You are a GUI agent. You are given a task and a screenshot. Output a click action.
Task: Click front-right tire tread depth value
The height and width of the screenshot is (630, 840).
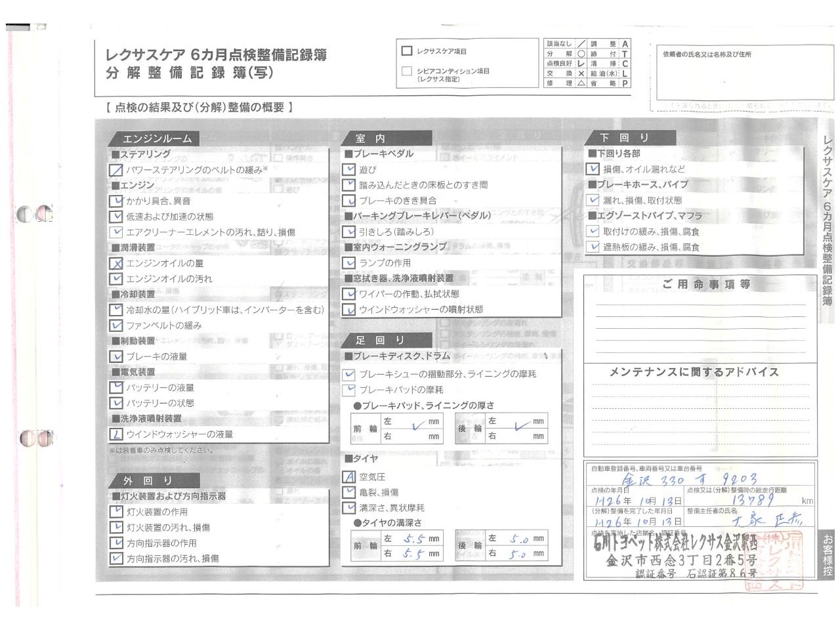(x=413, y=554)
